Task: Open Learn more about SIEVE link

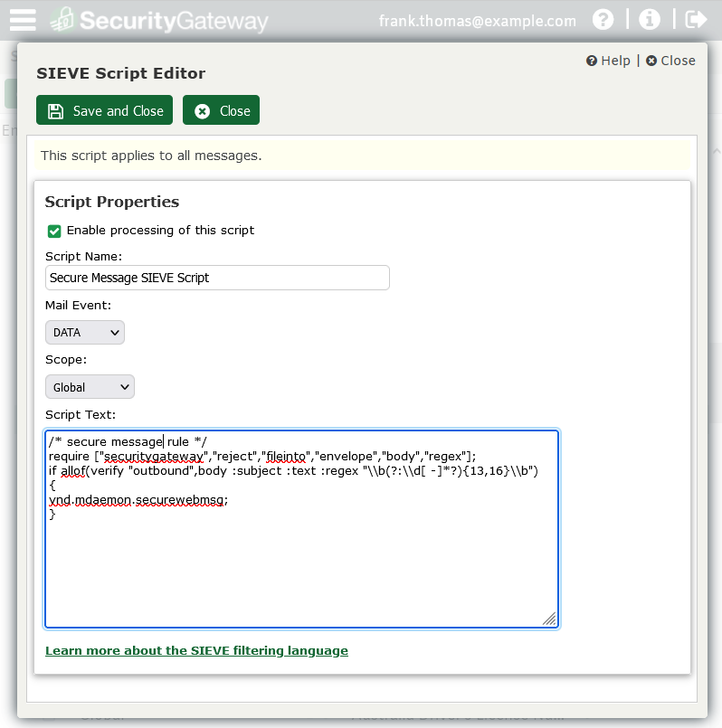Action: pyautogui.click(x=196, y=650)
